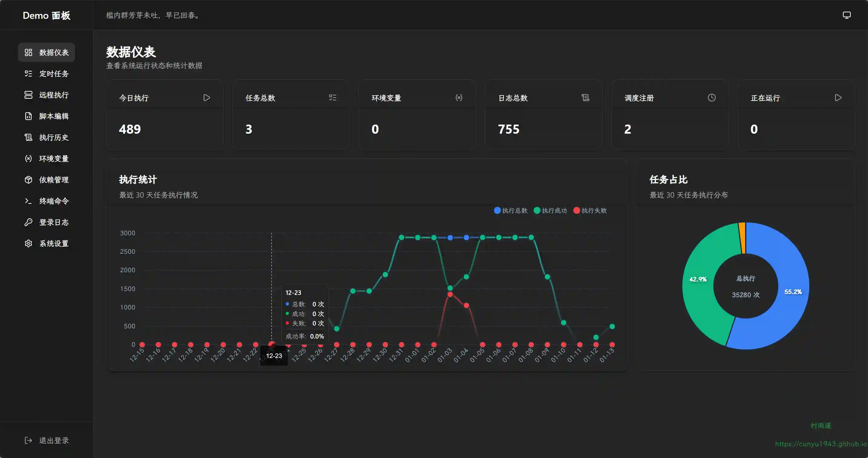Image resolution: width=868 pixels, height=458 pixels.
Task: Click the monitor theme icon at top right
Action: [x=847, y=15]
